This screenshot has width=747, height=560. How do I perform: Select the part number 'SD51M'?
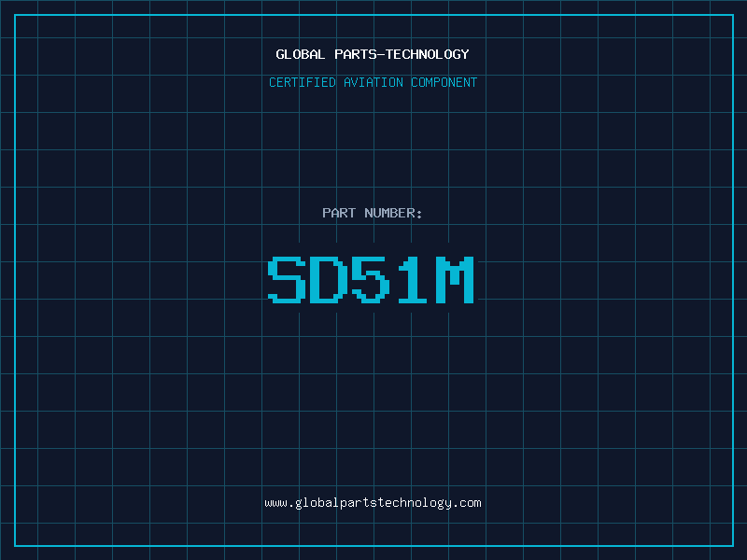[x=371, y=279]
